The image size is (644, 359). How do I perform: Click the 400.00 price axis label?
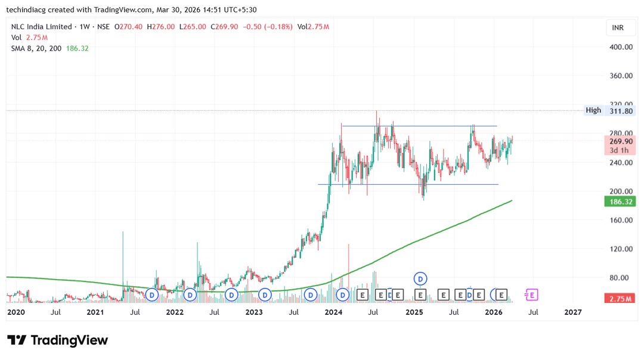(x=621, y=47)
